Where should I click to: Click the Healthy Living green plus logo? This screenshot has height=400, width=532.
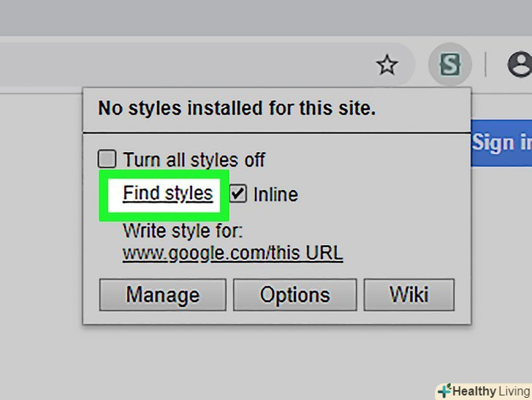444,391
